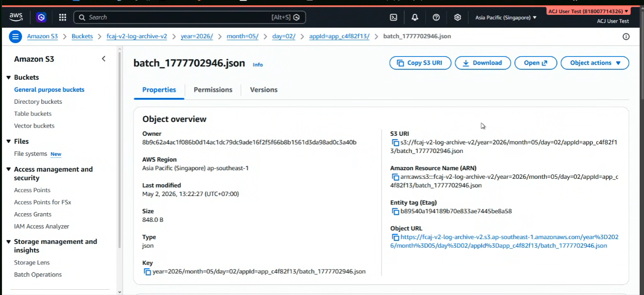The image size is (644, 295).
Task: Select Table buckets in sidebar
Action: [x=33, y=114]
